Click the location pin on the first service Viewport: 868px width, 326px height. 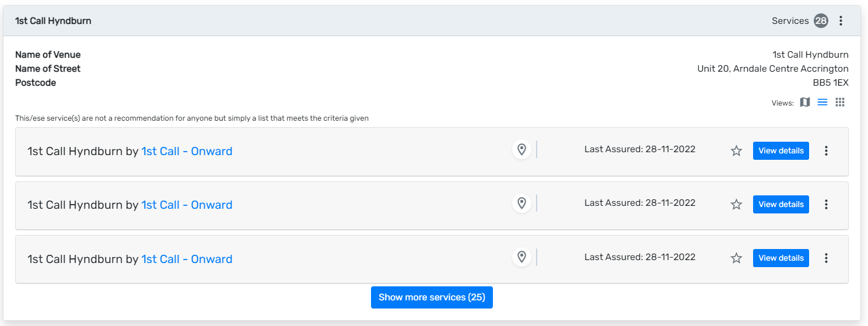point(522,150)
